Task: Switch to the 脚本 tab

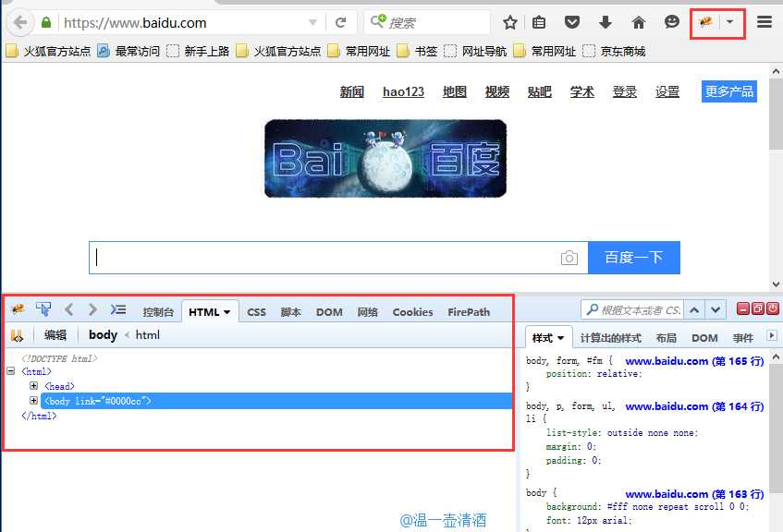Action: [290, 312]
